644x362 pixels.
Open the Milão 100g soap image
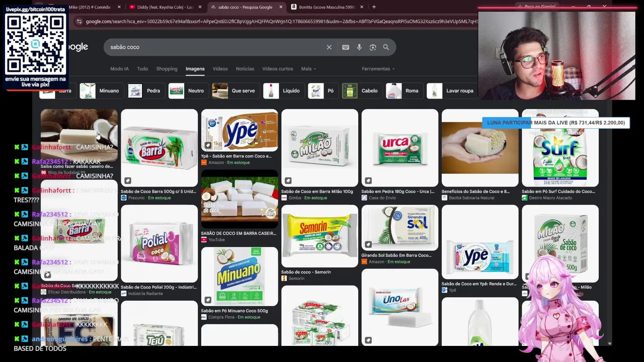(x=319, y=148)
